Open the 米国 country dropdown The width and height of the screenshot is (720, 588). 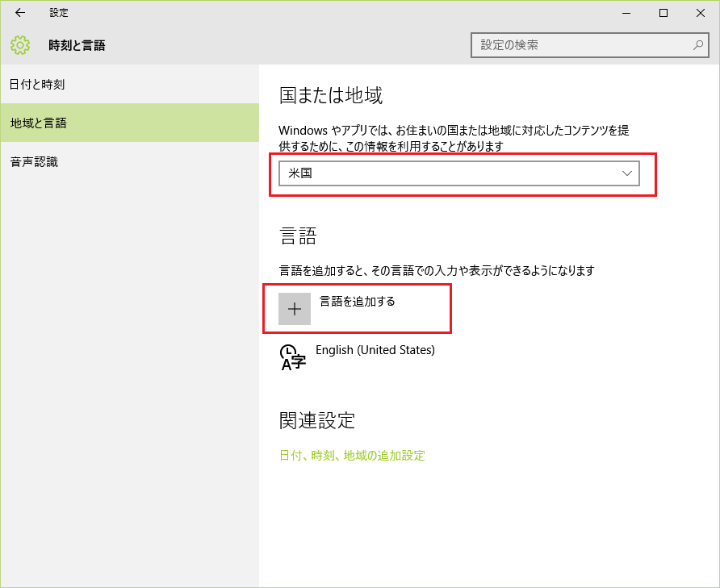coord(459,173)
